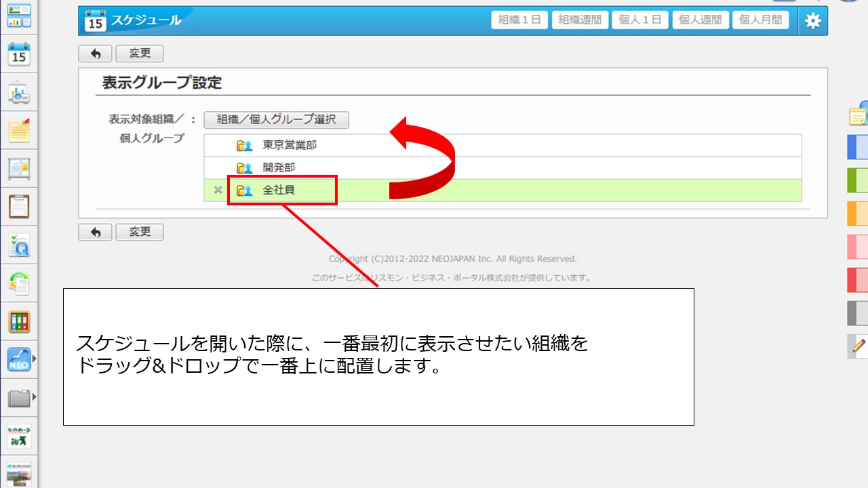Open the projector facility reservation sidebar icon
Screen dimensions: 868x488
tap(19, 93)
